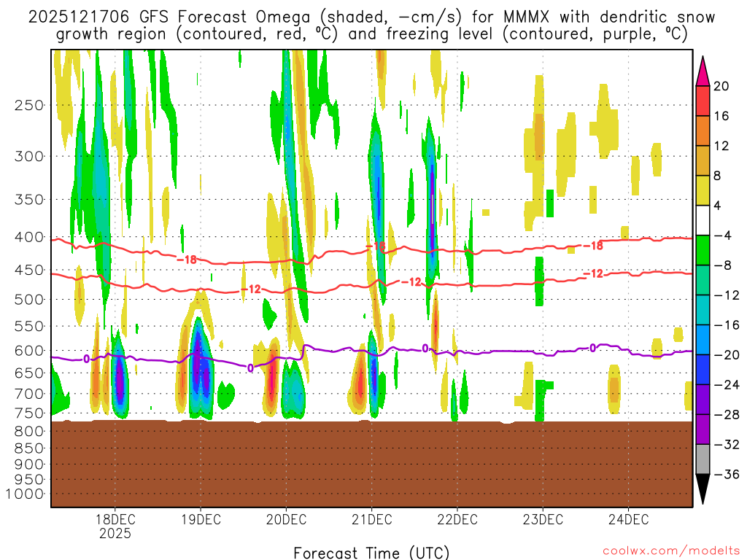Click the Forecast Time (UTC) axis title
The image size is (747, 560).
click(x=371, y=552)
